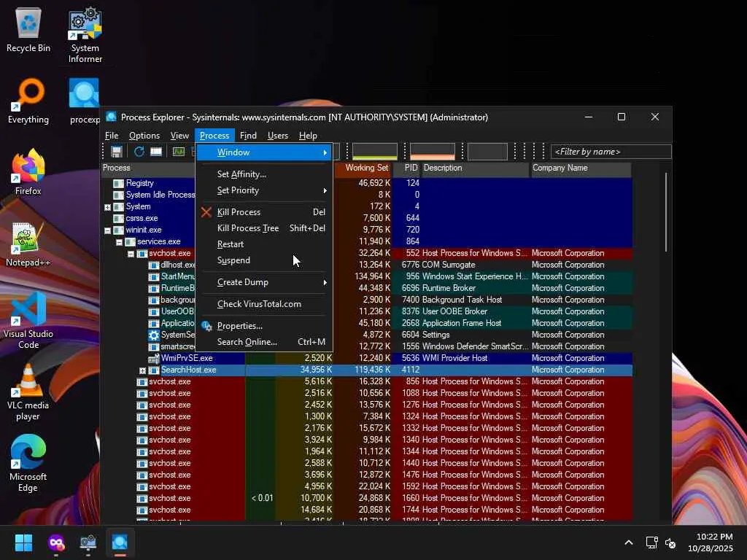Open Visual Studio Code desktop shortcut
747x560 pixels.
pos(28,321)
